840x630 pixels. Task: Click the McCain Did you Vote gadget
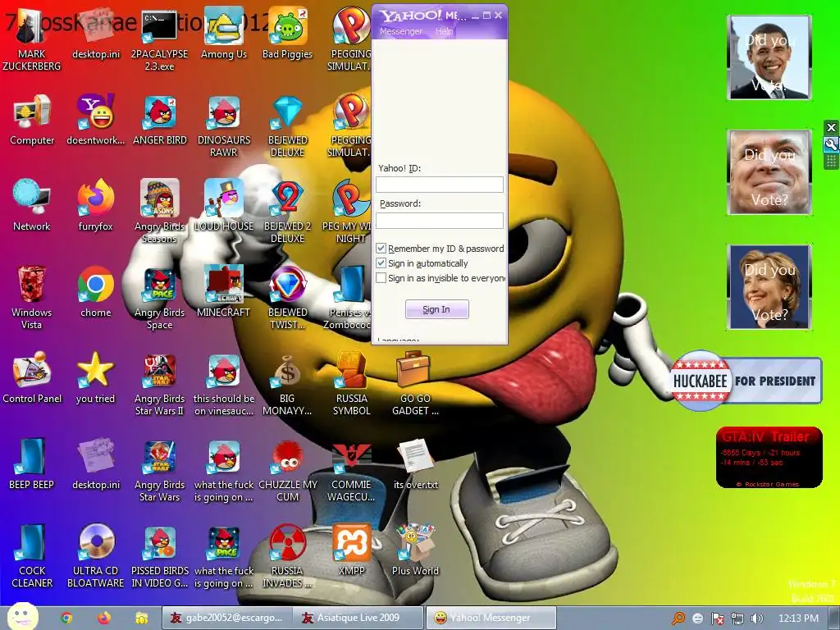[x=769, y=172]
